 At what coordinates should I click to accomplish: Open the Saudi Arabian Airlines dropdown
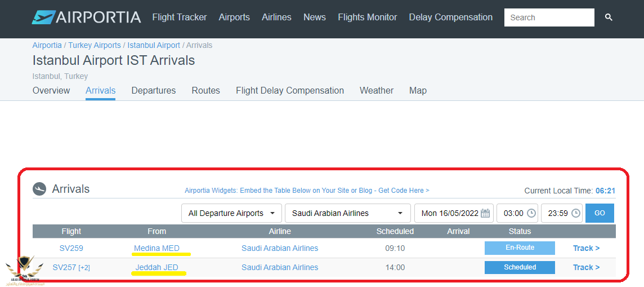(x=347, y=213)
